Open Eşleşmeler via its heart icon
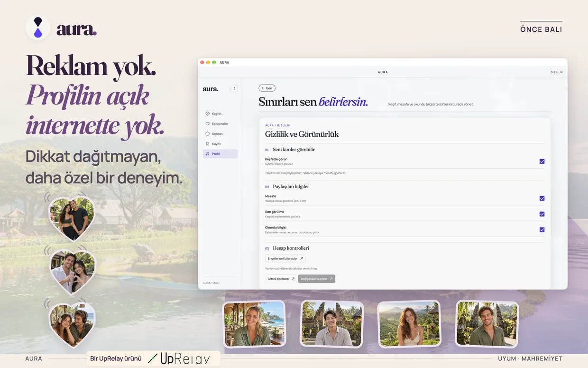Image resolution: width=588 pixels, height=368 pixels. (x=207, y=124)
